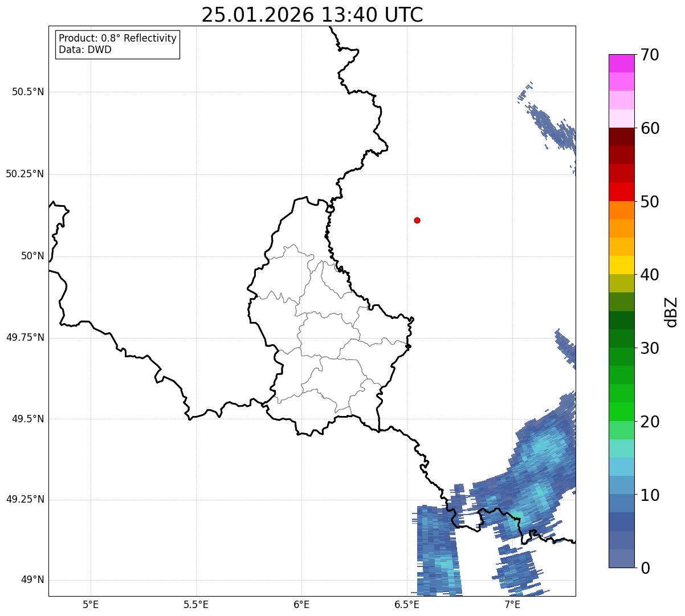685x616 pixels.
Task: Click the 6.5°E longitude label
Action: pyautogui.click(x=407, y=604)
